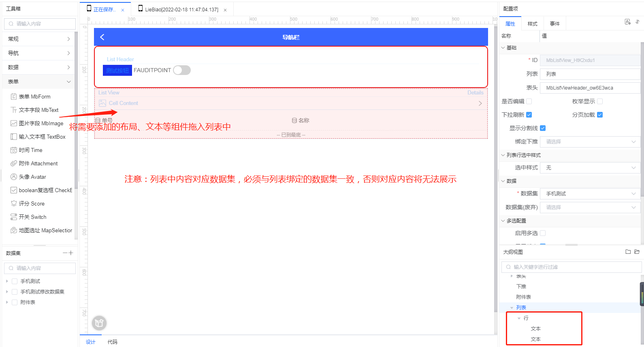Switch to the 代码 code view tab
Image resolution: width=644 pixels, height=347 pixels.
[112, 342]
